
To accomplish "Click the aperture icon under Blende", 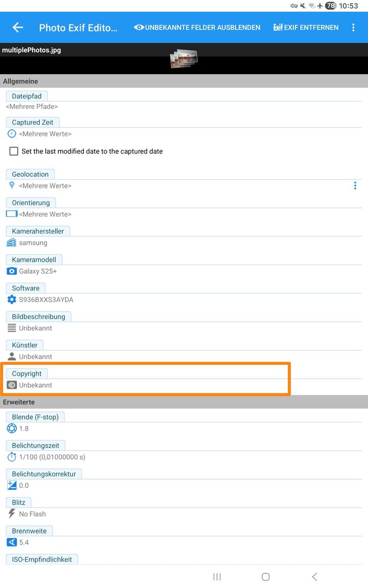I will pos(11,428).
